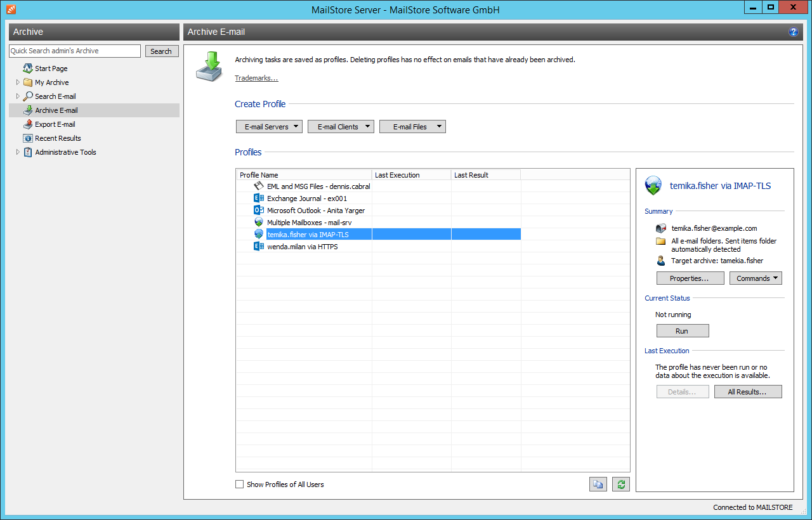This screenshot has height=520, width=812.
Task: Click the large globe icon in details panel
Action: [x=653, y=186]
